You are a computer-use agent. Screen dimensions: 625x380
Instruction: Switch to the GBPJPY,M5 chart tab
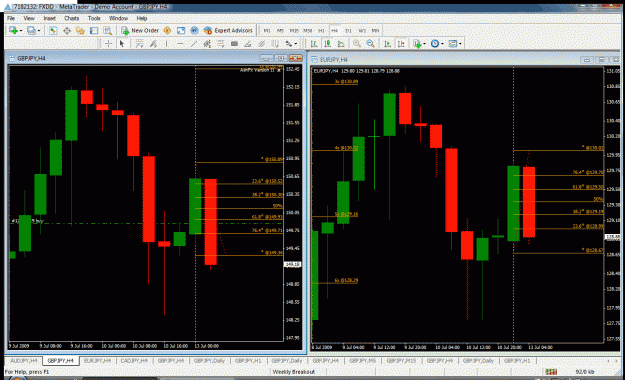[x=362, y=361]
